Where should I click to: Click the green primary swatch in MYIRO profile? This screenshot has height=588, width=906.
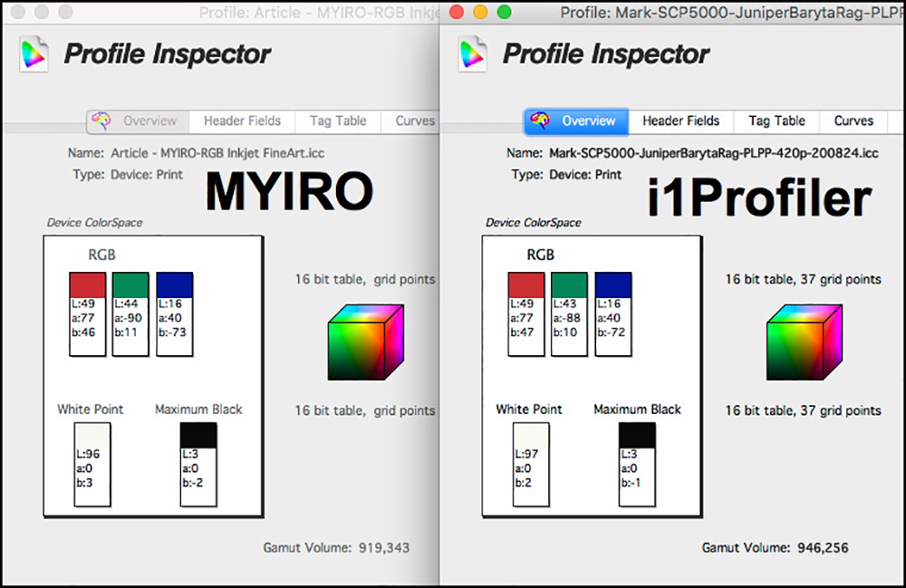(130, 284)
